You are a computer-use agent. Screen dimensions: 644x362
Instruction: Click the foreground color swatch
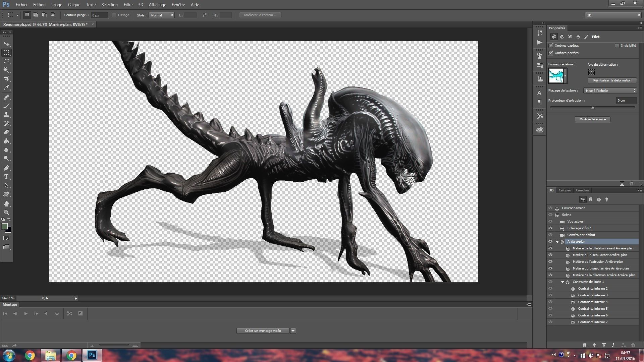pos(4,227)
